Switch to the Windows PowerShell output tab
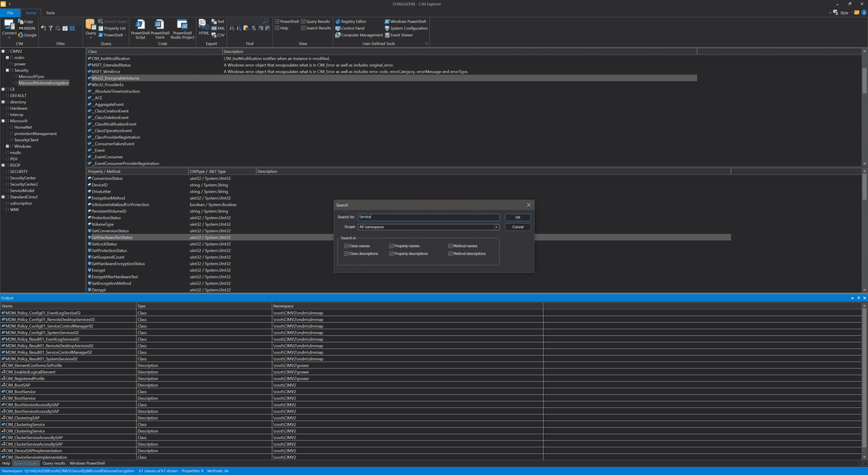Viewport: 868px width, 475px height. [x=87, y=463]
